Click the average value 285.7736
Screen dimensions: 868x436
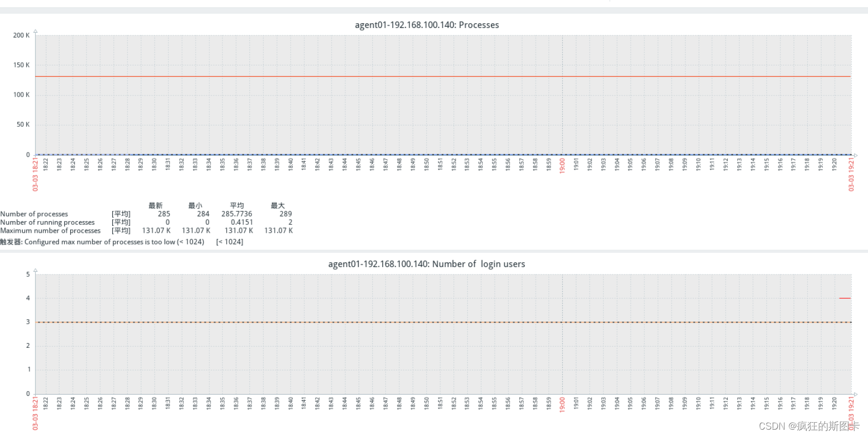coord(237,214)
